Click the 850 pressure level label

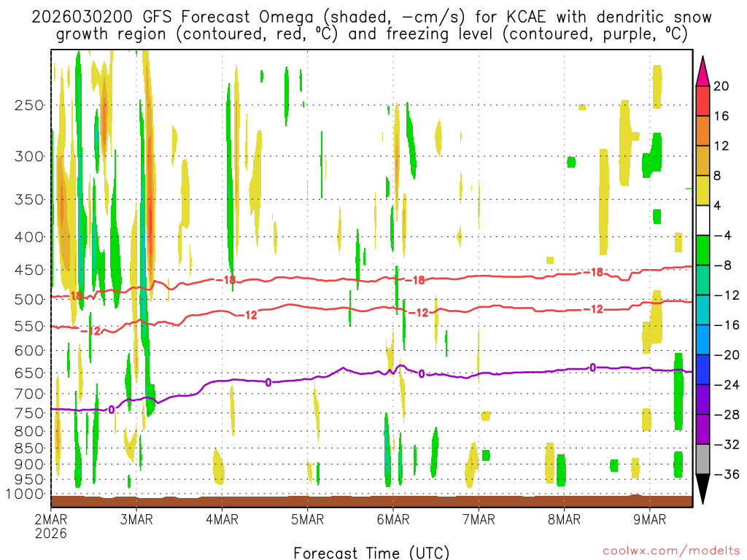tap(29, 448)
